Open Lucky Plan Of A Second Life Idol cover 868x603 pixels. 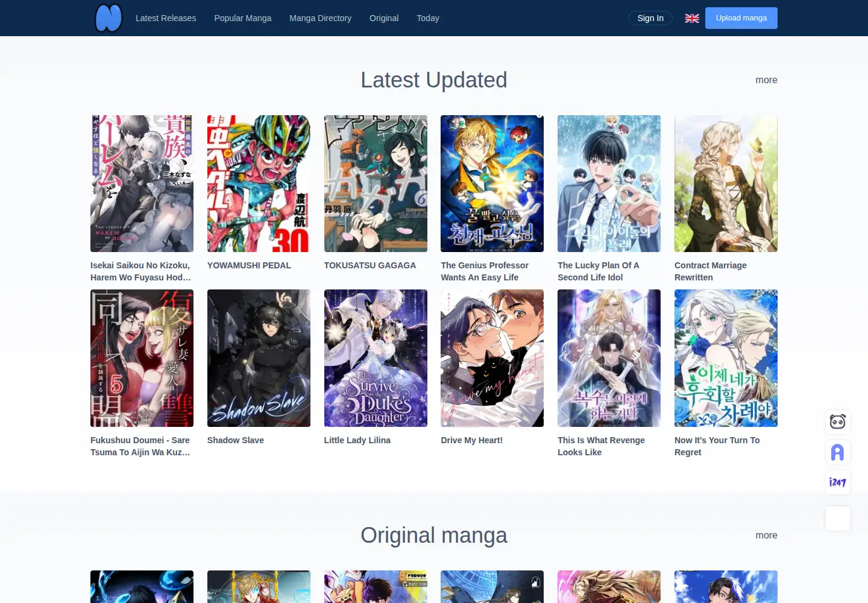click(x=609, y=183)
